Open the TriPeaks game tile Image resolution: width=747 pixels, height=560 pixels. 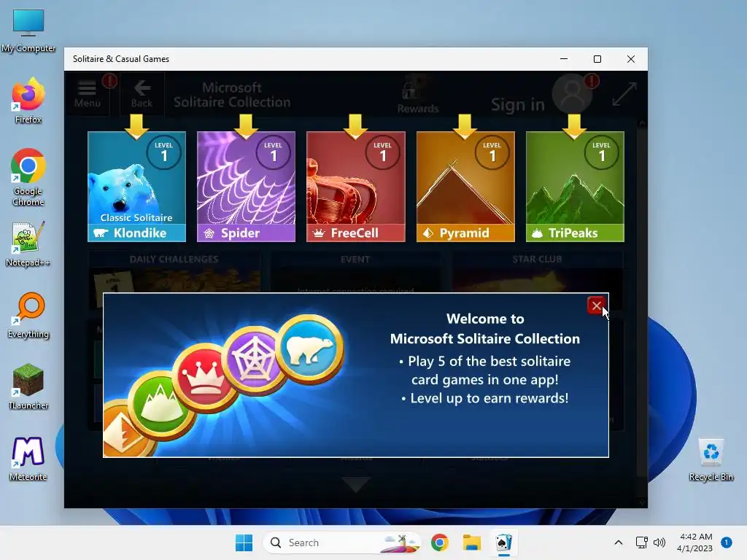pyautogui.click(x=575, y=187)
